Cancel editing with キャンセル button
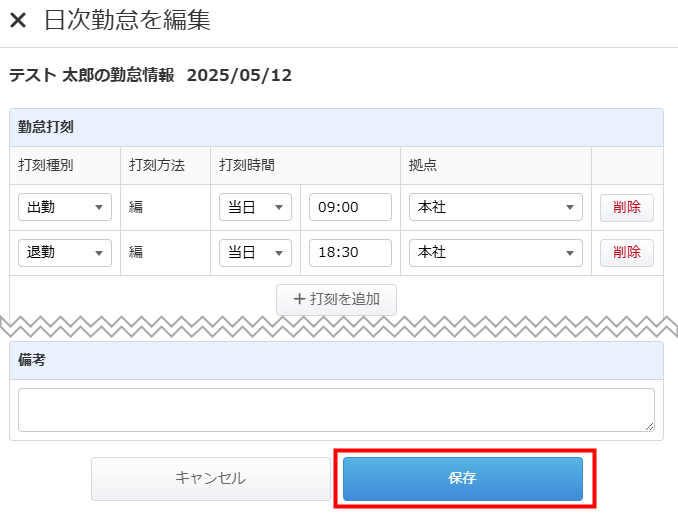The height and width of the screenshot is (523, 678). tap(211, 478)
